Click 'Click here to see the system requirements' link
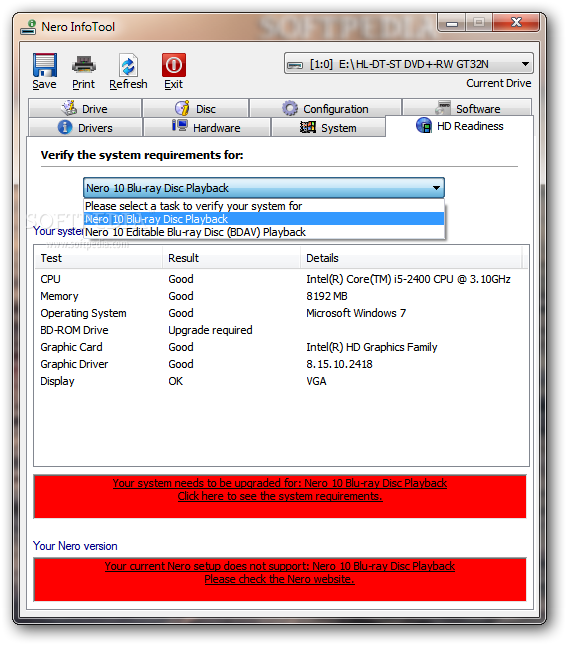 (x=280, y=496)
